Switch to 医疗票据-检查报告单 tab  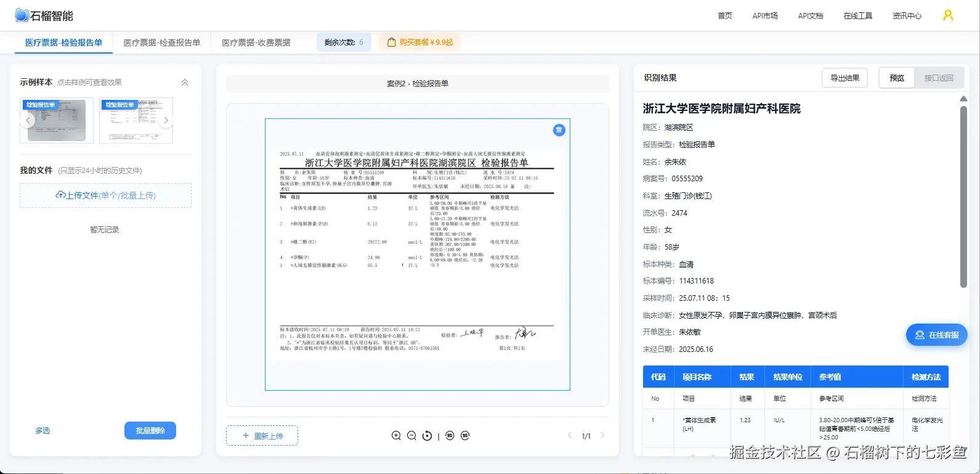click(162, 43)
